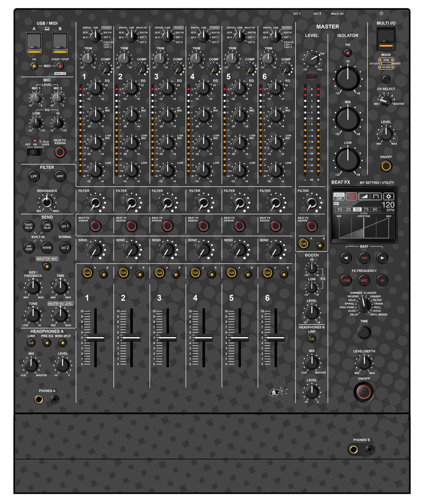Tap the QUANTIZE screen button
The height and width of the screenshot is (504, 424).
351,197
